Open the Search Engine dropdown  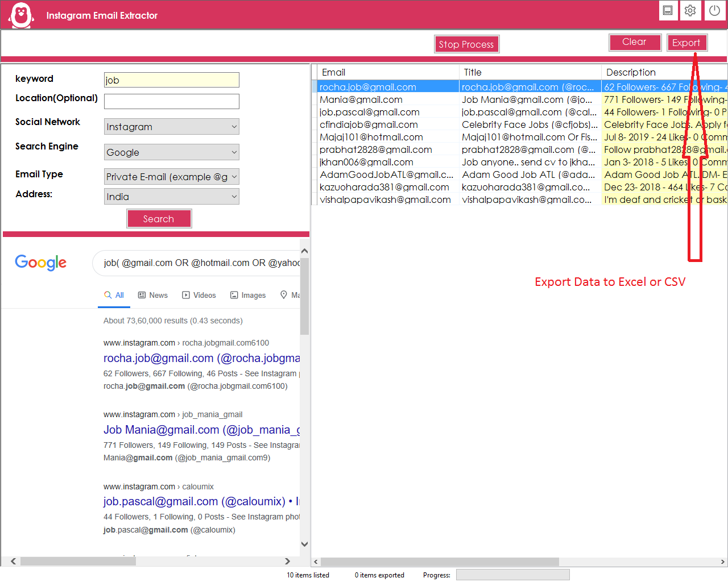pos(171,152)
